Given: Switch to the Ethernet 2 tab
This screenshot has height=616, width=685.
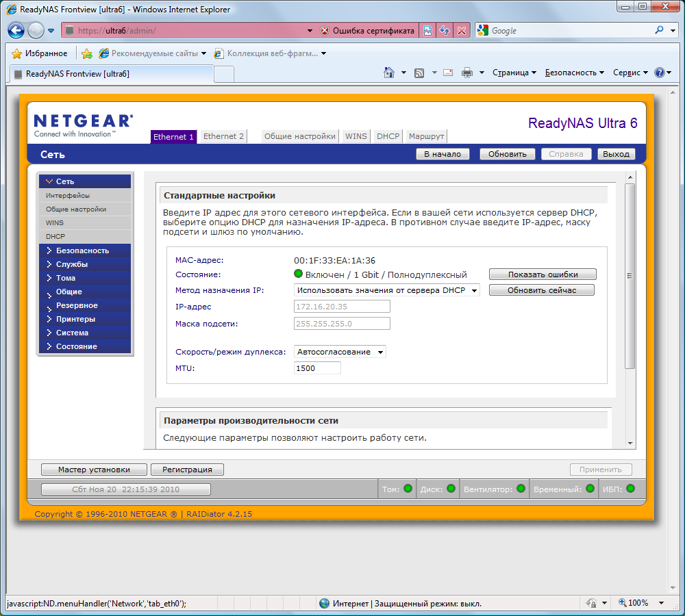Looking at the screenshot, I should [x=223, y=136].
